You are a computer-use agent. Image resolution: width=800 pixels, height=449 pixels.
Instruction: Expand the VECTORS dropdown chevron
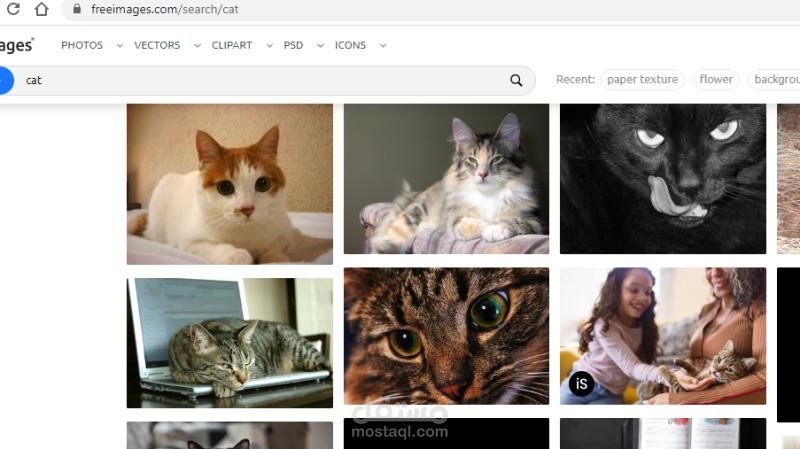point(197,45)
